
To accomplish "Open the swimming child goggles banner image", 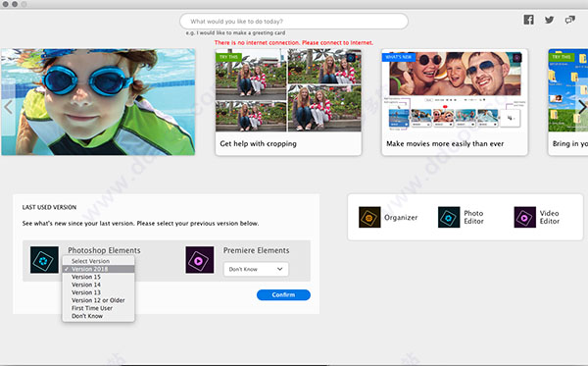I will (x=98, y=102).
